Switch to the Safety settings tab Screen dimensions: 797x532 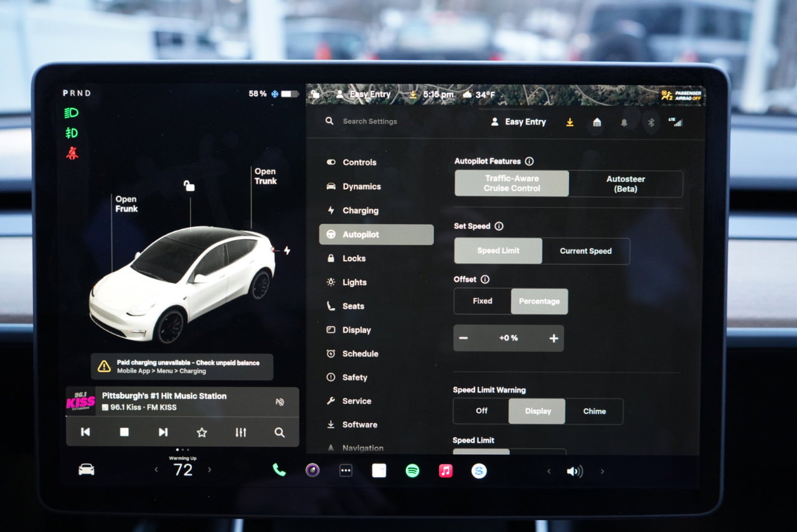click(x=354, y=377)
